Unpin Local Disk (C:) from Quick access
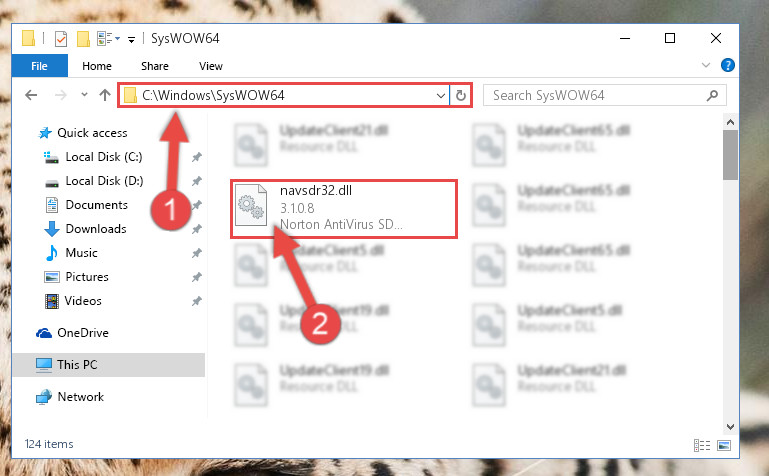The height and width of the screenshot is (476, 769). 197,157
